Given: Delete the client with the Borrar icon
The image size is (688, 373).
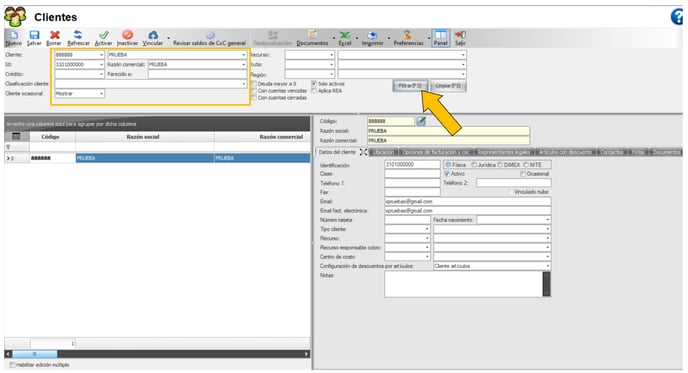Looking at the screenshot, I should coord(54,38).
